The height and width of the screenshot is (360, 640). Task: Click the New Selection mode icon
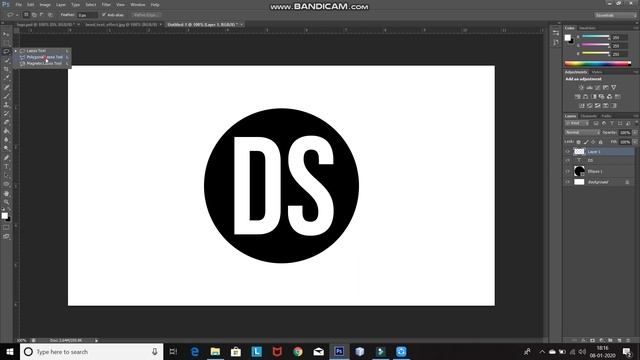click(26, 15)
